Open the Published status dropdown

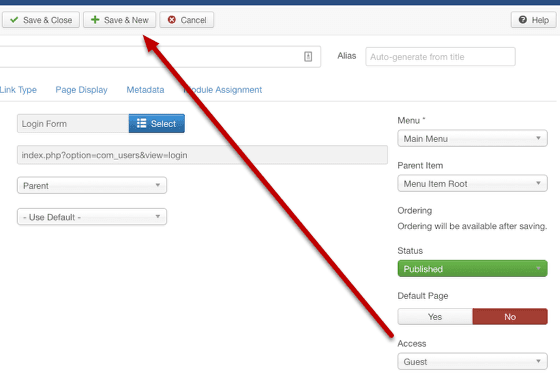(472, 269)
